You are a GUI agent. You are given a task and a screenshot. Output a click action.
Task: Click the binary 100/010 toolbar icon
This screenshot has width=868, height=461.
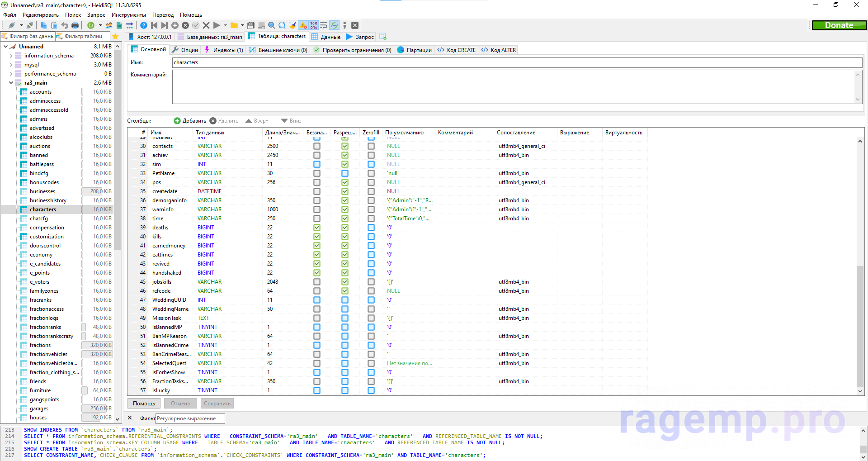[313, 25]
